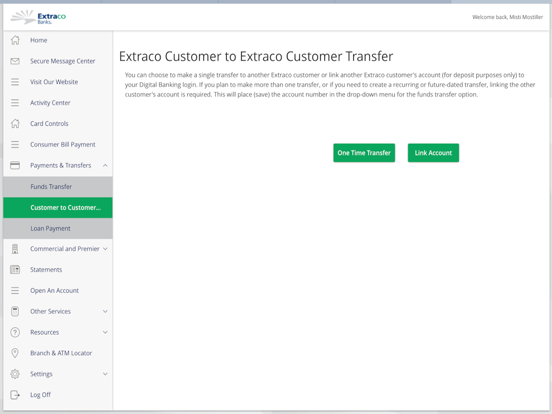Expand the Other Services chevron
This screenshot has width=552, height=414.
(105, 312)
